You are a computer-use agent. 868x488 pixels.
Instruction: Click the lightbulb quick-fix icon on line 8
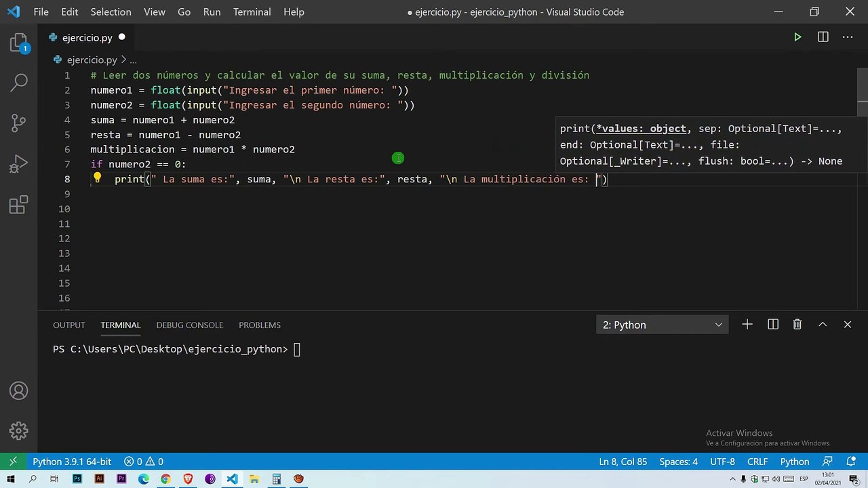(97, 178)
